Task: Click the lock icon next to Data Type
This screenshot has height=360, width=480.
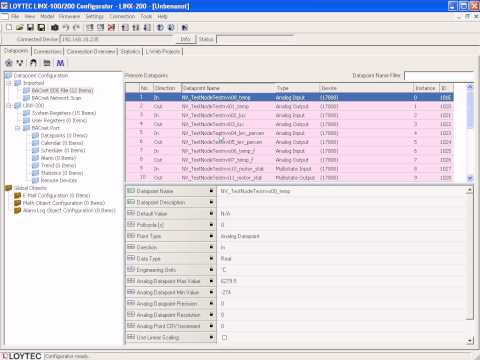Action: pos(211,258)
